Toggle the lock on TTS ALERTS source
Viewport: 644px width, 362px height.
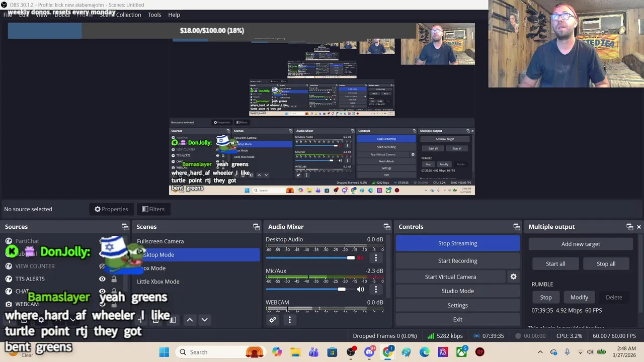114,279
